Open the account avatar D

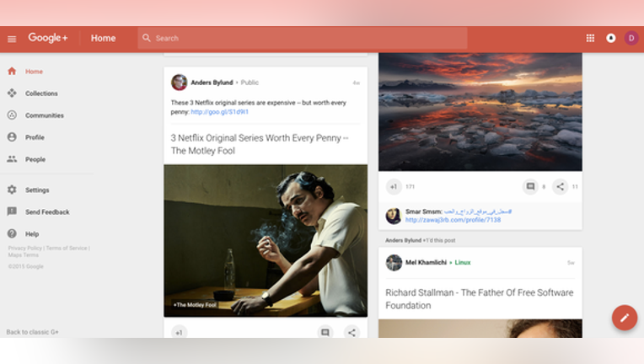click(631, 38)
